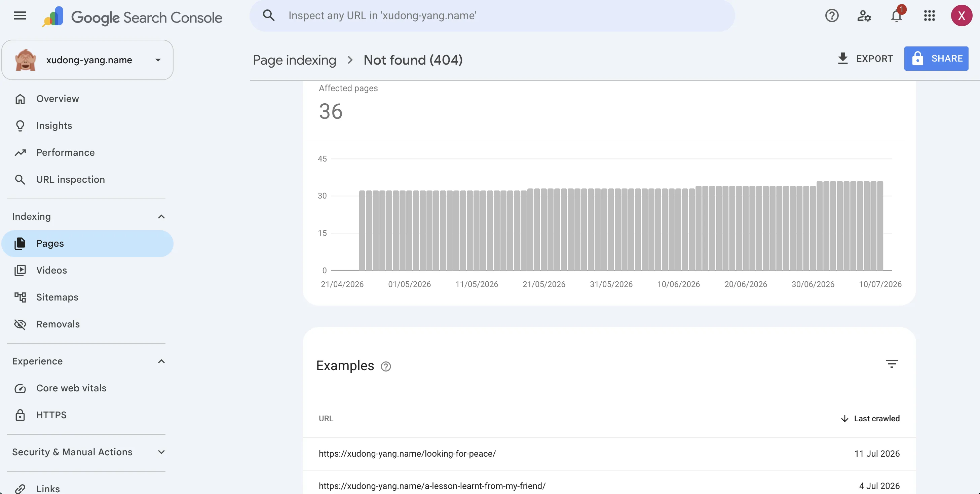The image size is (980, 494).
Task: Open the Examples filter icon
Action: pos(891,363)
